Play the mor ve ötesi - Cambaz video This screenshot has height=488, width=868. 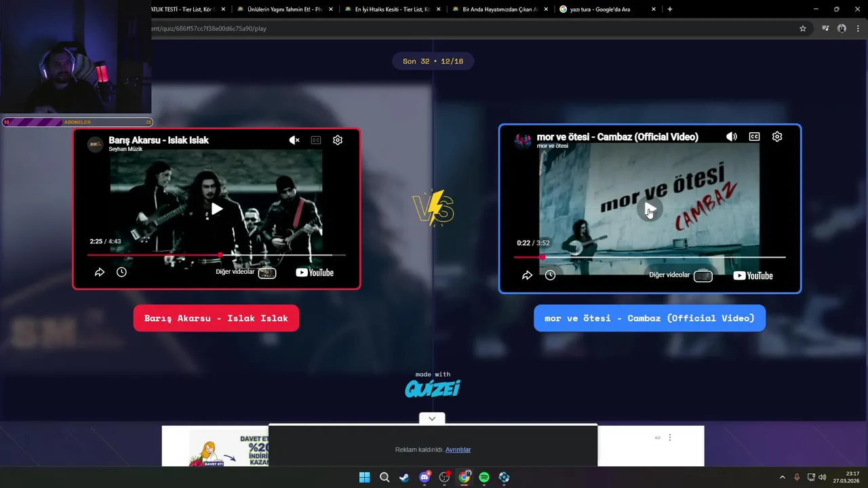[x=650, y=209]
